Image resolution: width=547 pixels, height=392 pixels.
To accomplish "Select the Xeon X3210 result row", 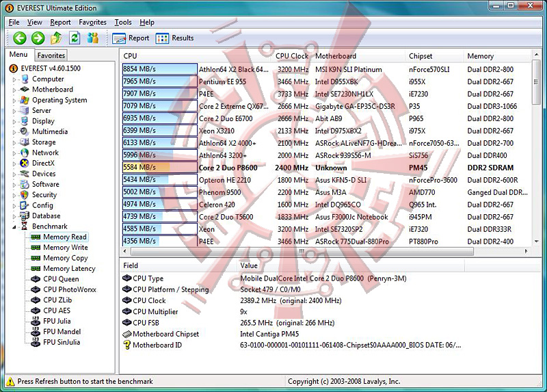I will pyautogui.click(x=325, y=131).
